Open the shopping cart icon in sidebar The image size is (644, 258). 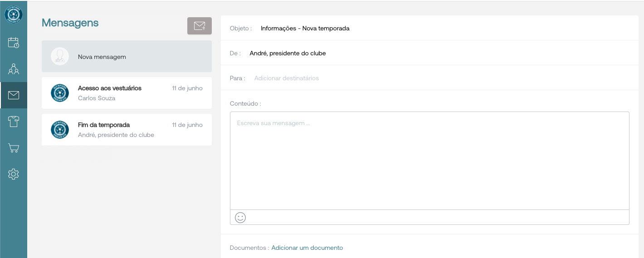(x=14, y=148)
